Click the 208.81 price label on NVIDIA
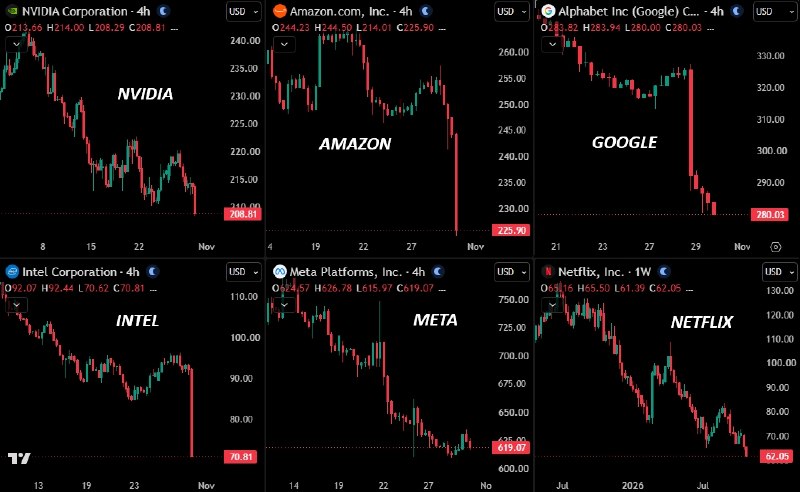This screenshot has width=800, height=492. click(243, 214)
